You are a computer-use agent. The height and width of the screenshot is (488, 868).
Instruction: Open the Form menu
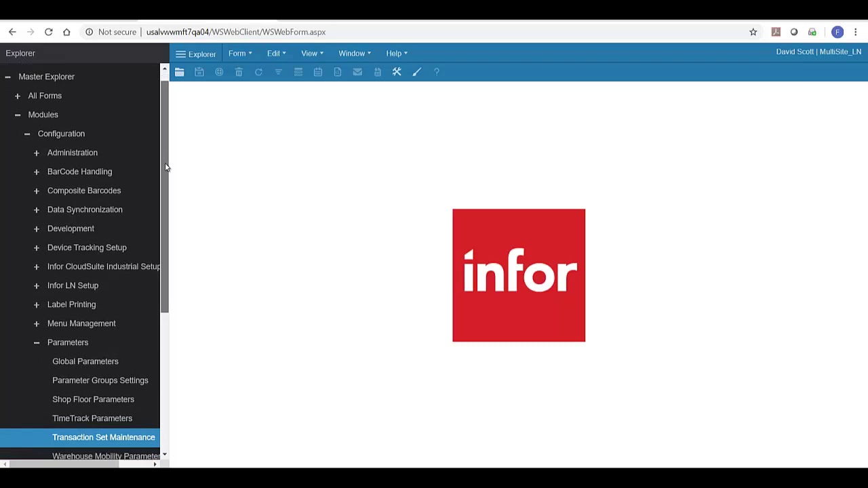tap(240, 54)
